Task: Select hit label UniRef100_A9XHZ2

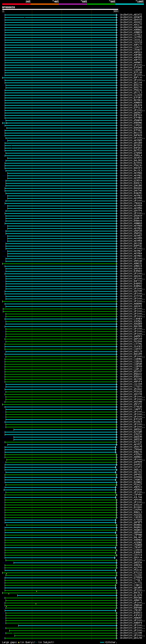Action: [131, 22]
